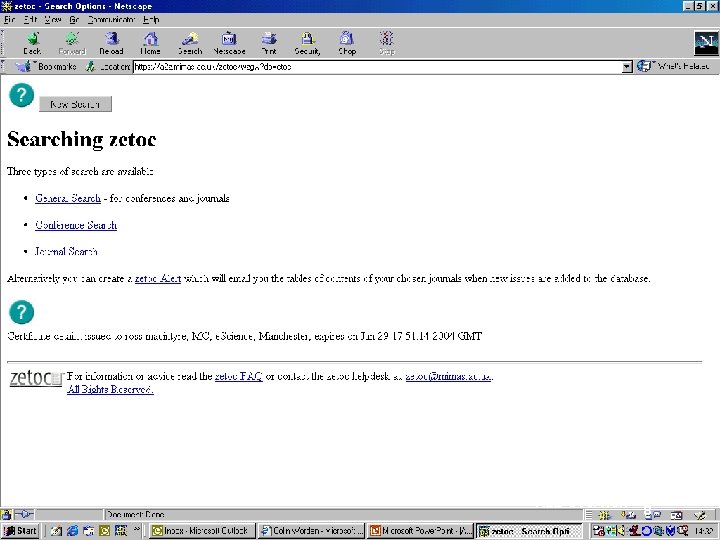Click the Netscape (My Netscape) toolbar icon

(x=229, y=44)
